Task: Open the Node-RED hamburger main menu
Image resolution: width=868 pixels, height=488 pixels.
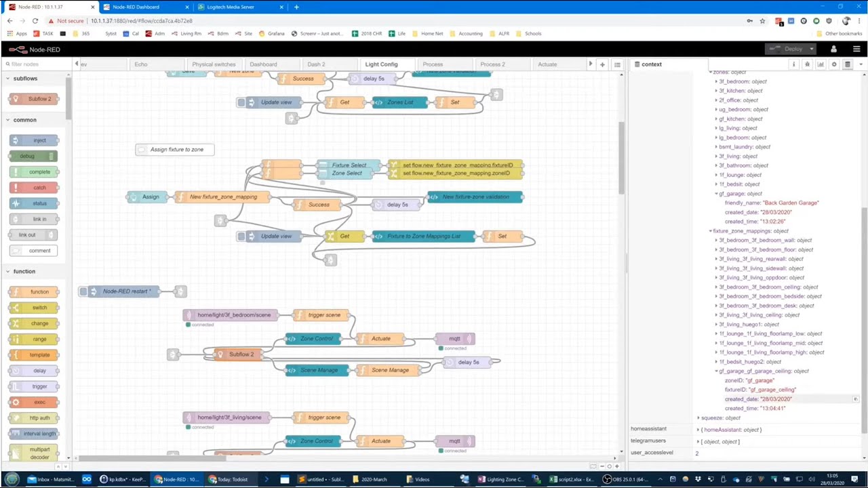Action: pos(856,49)
